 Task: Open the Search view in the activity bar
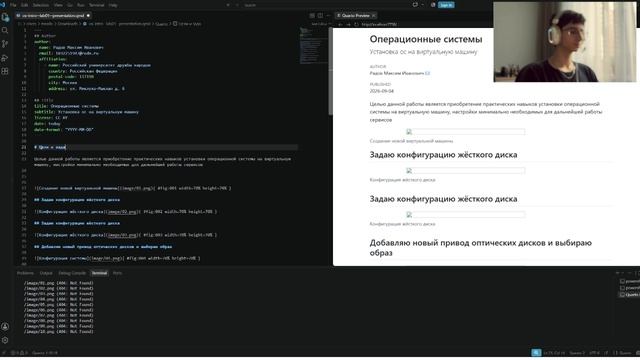[x=5, y=31]
